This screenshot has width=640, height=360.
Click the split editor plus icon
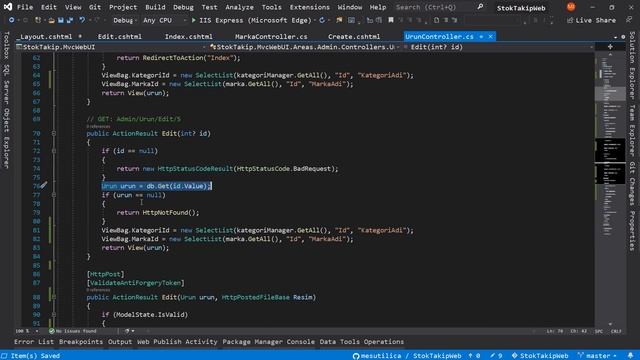[x=610, y=47]
